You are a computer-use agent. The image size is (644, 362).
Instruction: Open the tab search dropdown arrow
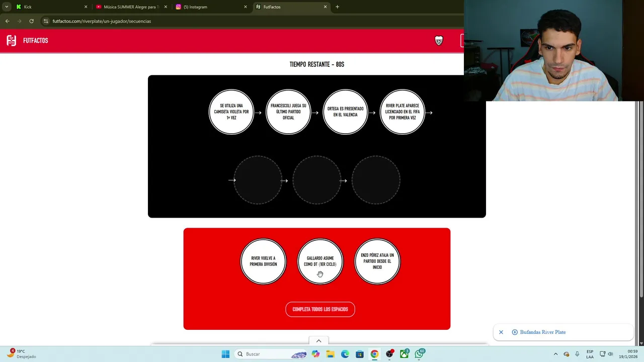pyautogui.click(x=7, y=7)
